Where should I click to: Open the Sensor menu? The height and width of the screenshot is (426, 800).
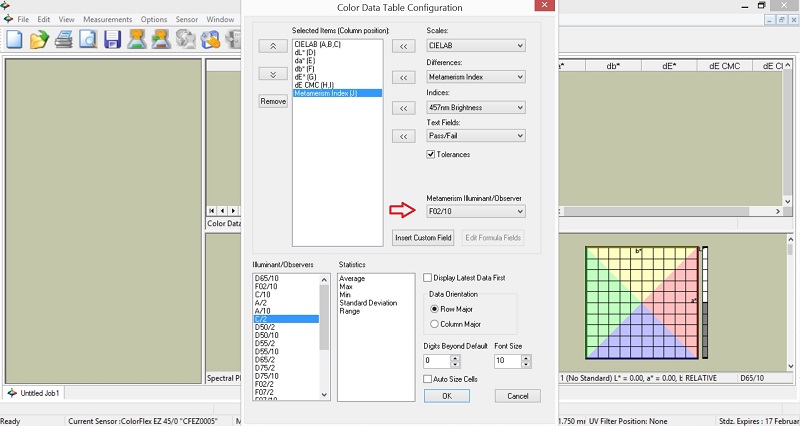coord(187,19)
